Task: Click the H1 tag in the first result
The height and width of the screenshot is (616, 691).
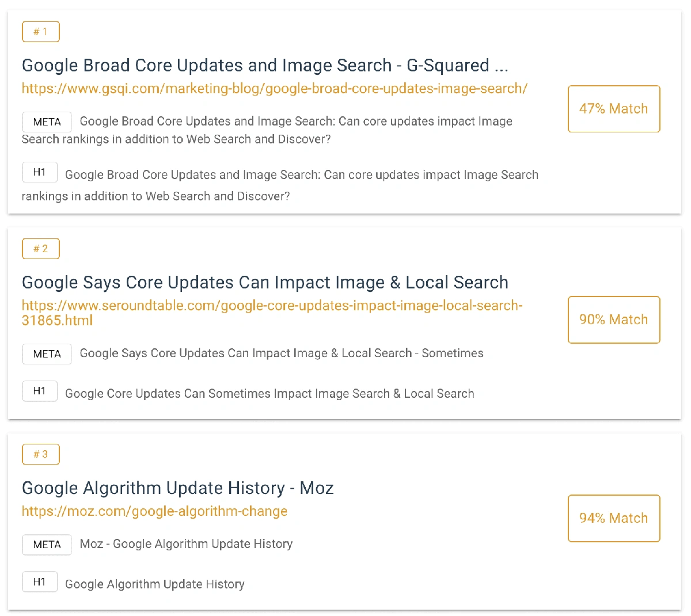Action: pos(40,172)
